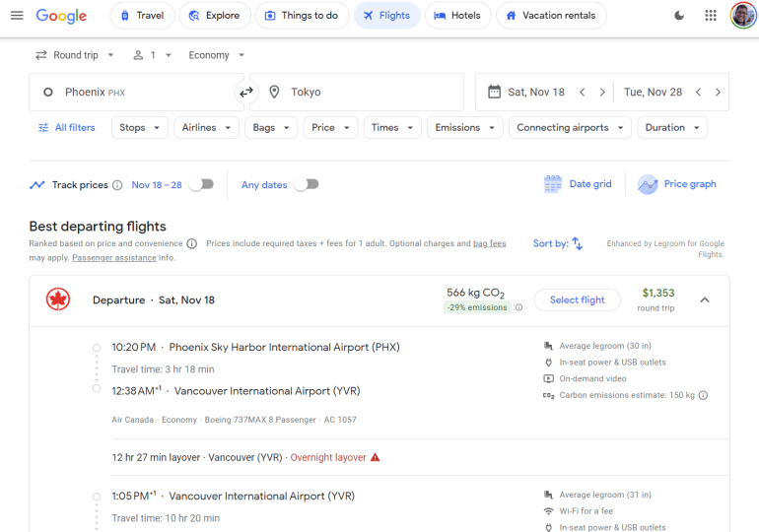The height and width of the screenshot is (532, 759).
Task: Follow the Passenger assistance link
Action: pos(114,258)
